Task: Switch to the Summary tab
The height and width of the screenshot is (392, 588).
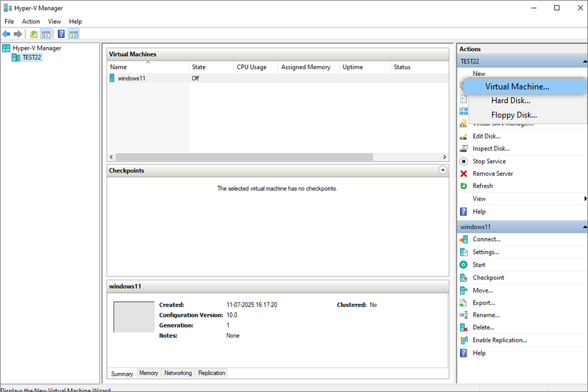Action: (122, 374)
